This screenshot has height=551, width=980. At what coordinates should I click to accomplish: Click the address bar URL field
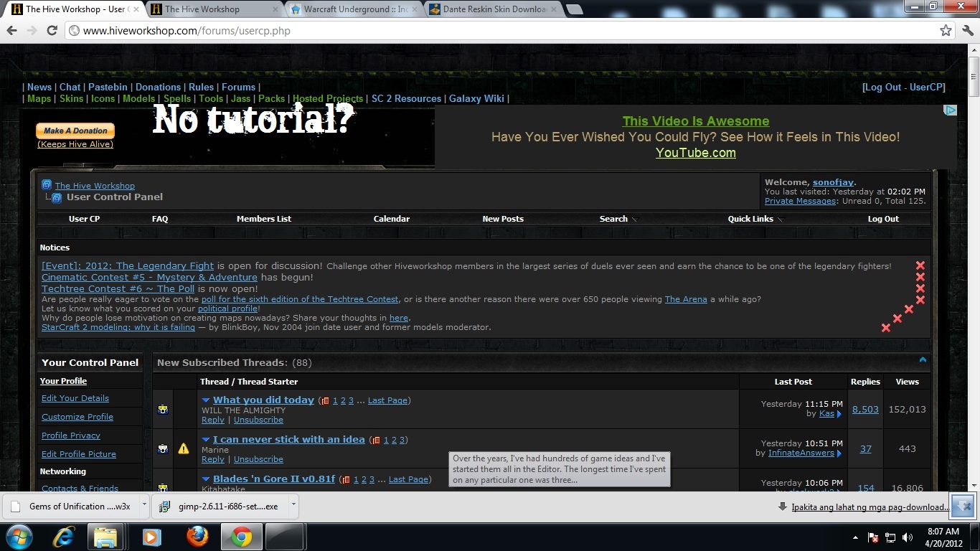[502, 31]
